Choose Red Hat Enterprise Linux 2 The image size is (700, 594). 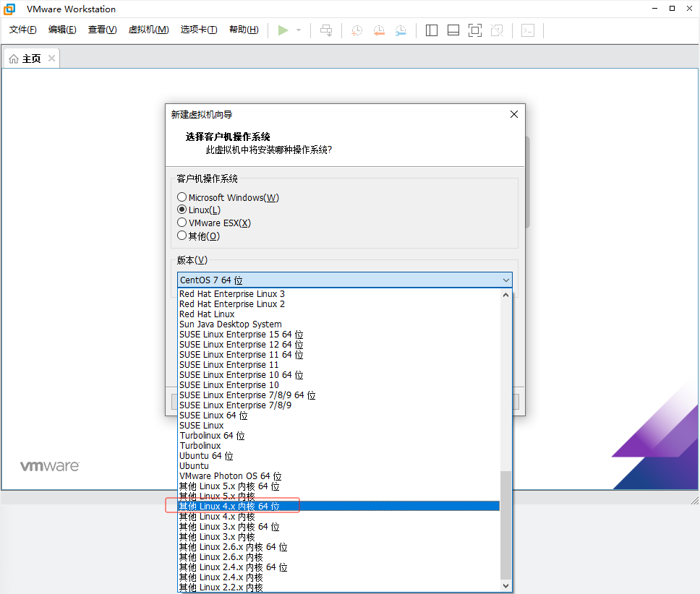[x=339, y=304]
